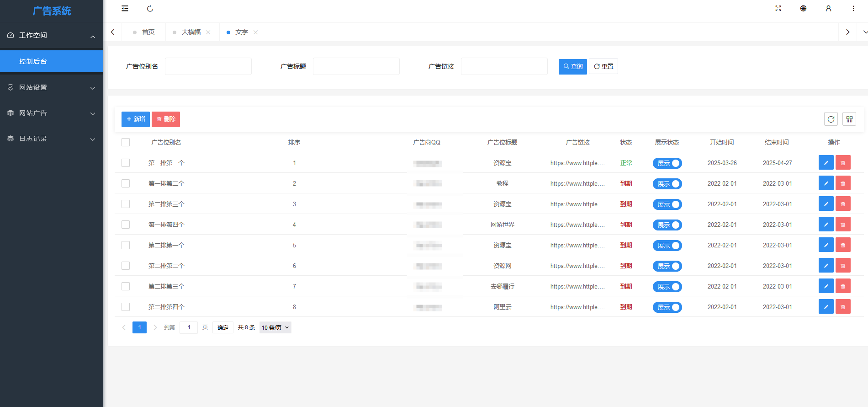Click the page refresh icon in header

point(150,8)
